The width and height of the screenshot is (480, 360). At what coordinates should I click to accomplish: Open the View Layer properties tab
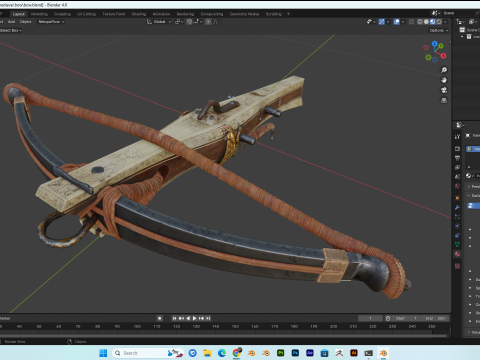pos(457,167)
